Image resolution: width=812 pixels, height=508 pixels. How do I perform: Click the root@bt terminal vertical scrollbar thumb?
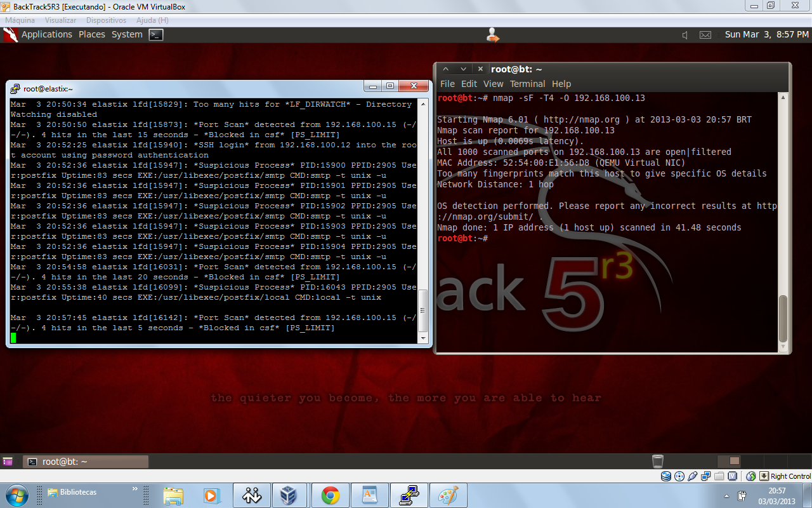tap(783, 319)
